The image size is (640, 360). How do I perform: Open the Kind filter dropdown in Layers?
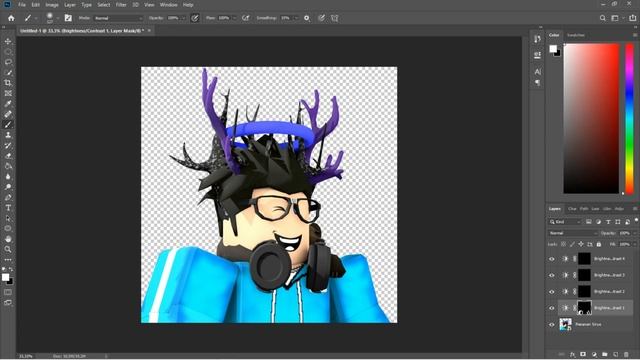tap(565, 222)
